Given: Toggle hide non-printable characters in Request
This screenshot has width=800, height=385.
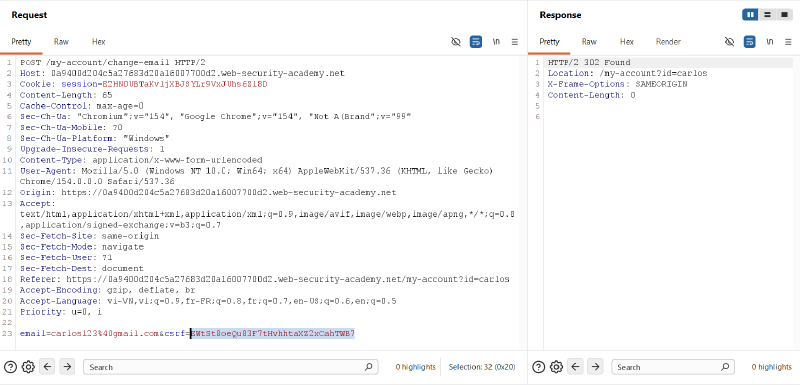Looking at the screenshot, I should point(456,42).
